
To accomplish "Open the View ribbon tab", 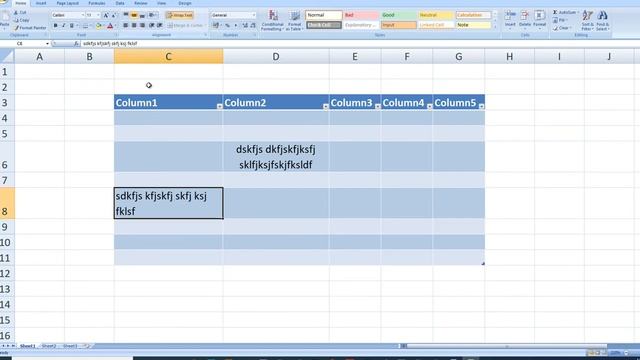I will click(162, 3).
